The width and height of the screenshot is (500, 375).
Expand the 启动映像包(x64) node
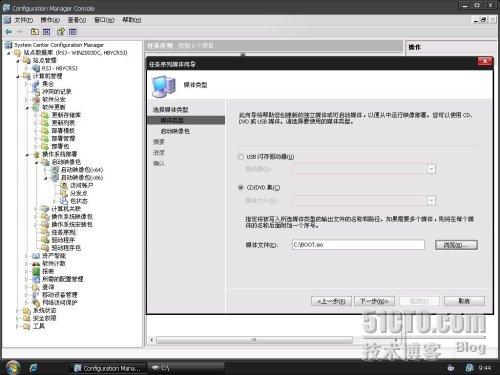point(46,170)
